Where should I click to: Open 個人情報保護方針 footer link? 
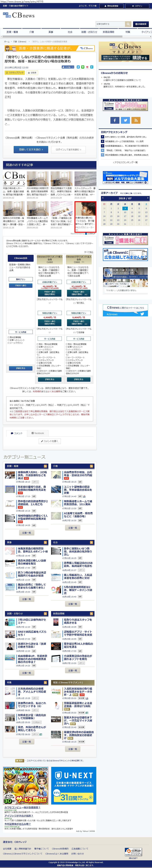click(x=23, y=848)
